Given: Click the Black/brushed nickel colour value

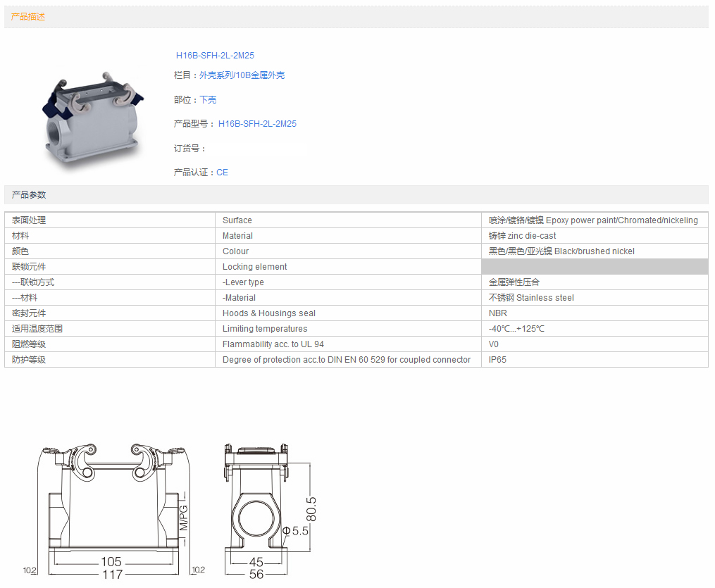Looking at the screenshot, I should tap(561, 251).
